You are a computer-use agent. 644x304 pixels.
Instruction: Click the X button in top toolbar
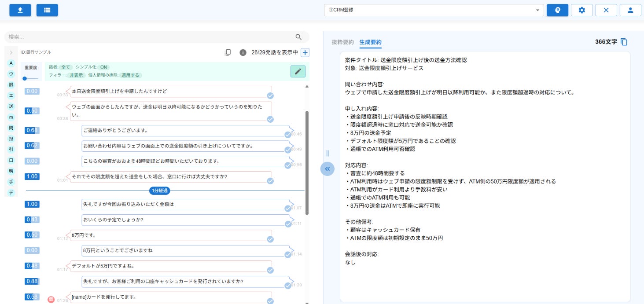606,10
